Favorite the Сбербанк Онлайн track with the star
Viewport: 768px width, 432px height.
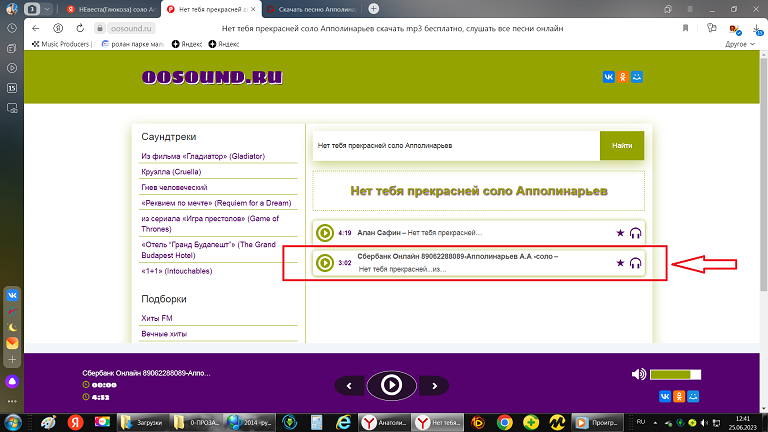point(620,263)
